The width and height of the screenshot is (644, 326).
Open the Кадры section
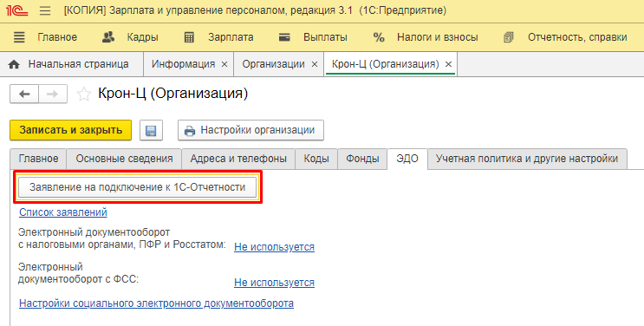tap(142, 37)
